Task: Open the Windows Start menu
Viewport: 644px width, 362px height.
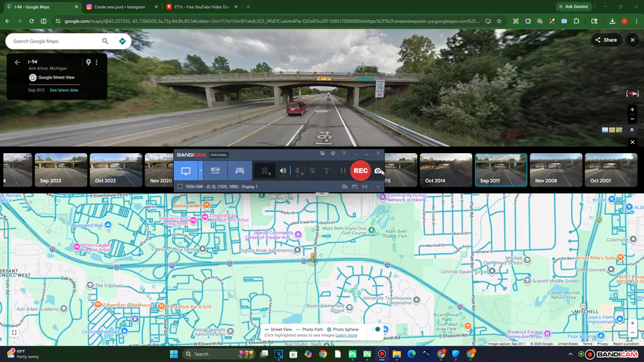Action: point(174,354)
